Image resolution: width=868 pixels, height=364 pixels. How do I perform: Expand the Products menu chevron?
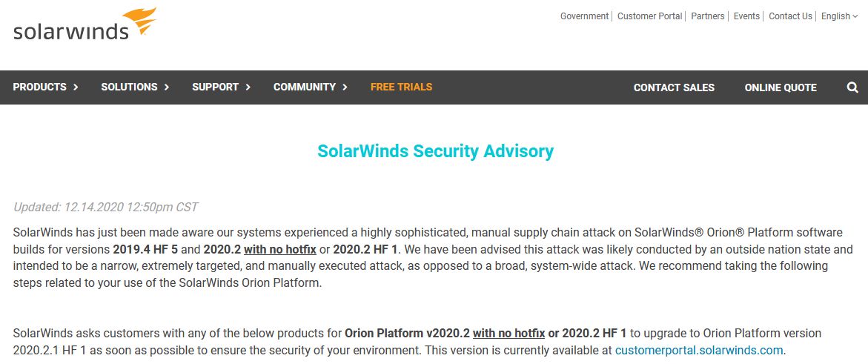(76, 87)
